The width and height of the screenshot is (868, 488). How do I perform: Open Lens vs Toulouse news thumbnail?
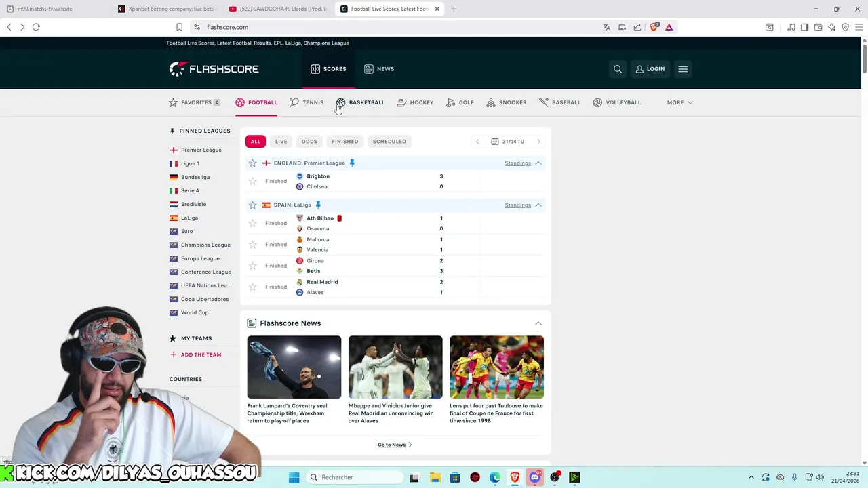tap(496, 367)
